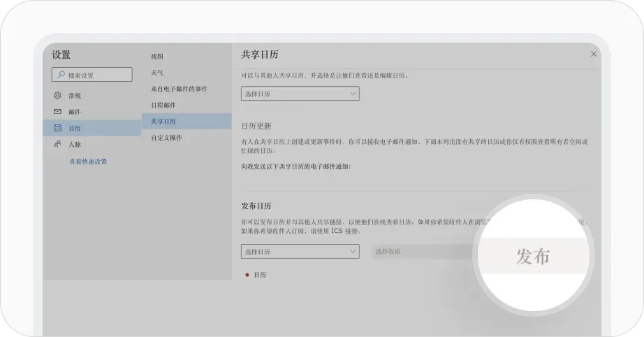The height and width of the screenshot is (337, 644).
Task: Click the 日历 entry beside the red dot
Action: tap(260, 275)
